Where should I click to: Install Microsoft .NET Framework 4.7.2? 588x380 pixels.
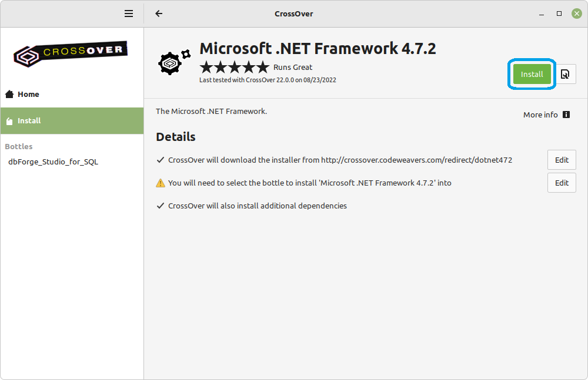tap(531, 74)
